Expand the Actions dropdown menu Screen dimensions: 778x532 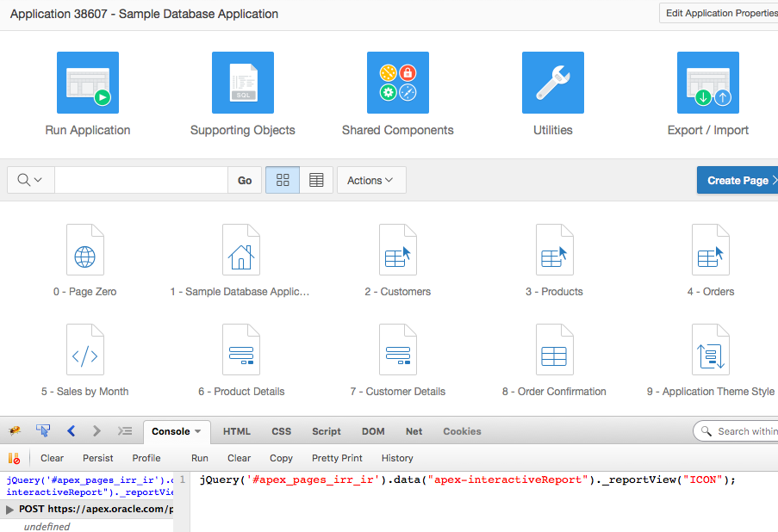pyautogui.click(x=370, y=180)
